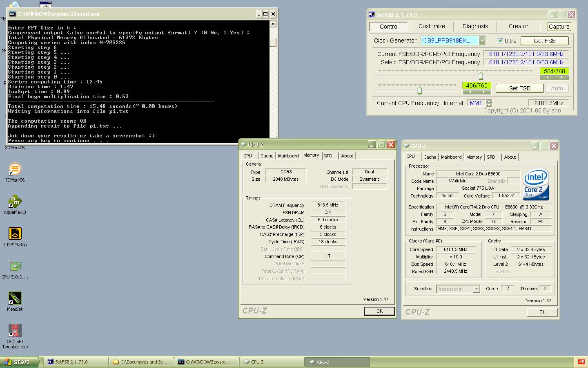The height and width of the screenshot is (368, 588).
Task: Click the FSB:DRAM value 3:4
Action: 328,212
